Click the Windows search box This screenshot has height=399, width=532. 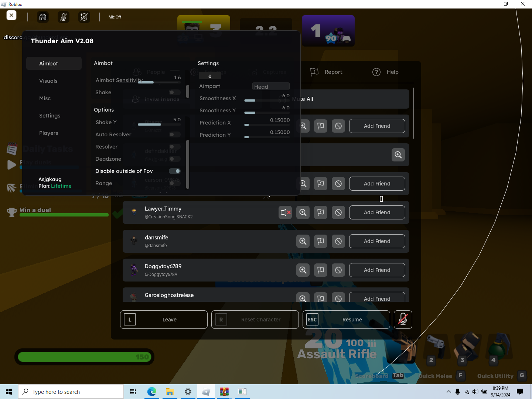pyautogui.click(x=71, y=392)
